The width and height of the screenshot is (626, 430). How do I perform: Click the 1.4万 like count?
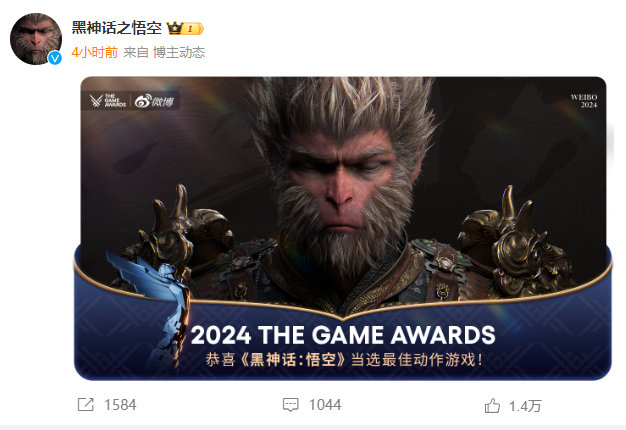[525, 406]
